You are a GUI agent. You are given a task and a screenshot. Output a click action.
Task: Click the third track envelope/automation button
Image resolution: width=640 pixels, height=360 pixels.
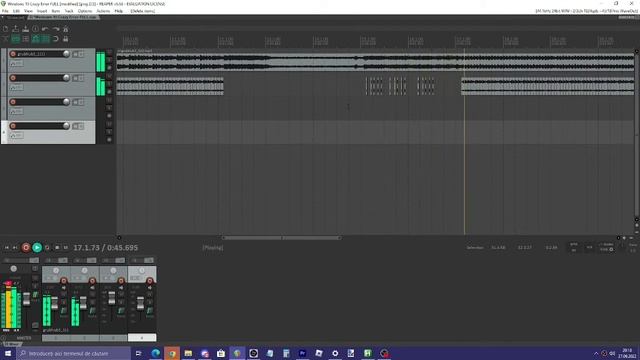[x=16, y=112]
